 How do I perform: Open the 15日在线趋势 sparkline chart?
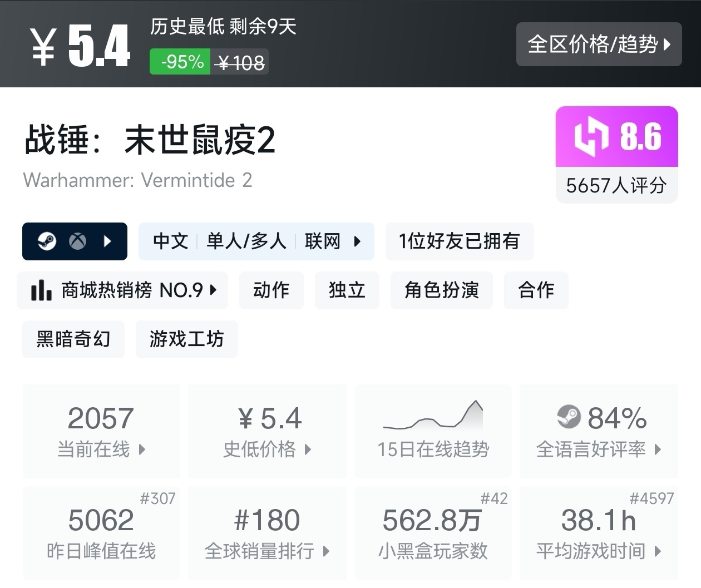tap(433, 416)
